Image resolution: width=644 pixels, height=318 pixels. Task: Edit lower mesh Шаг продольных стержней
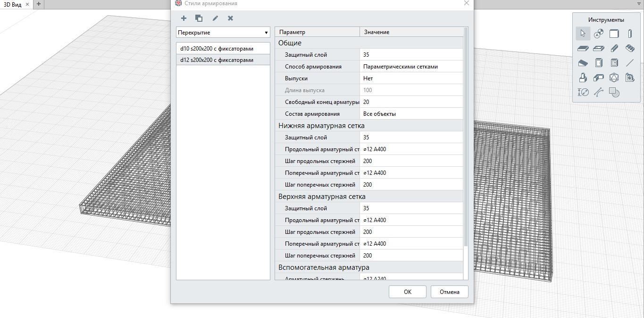click(x=411, y=161)
